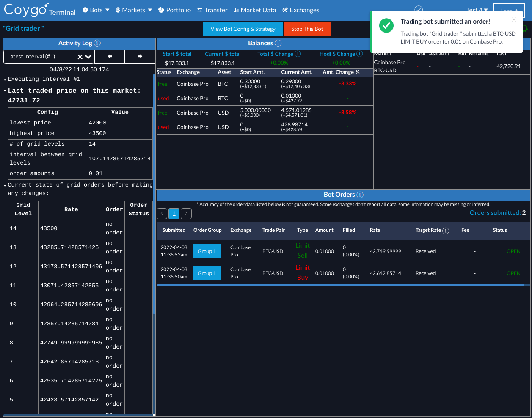The height and width of the screenshot is (418, 532).
Task: Go to the previous page of Bot Orders
Action: click(x=162, y=214)
